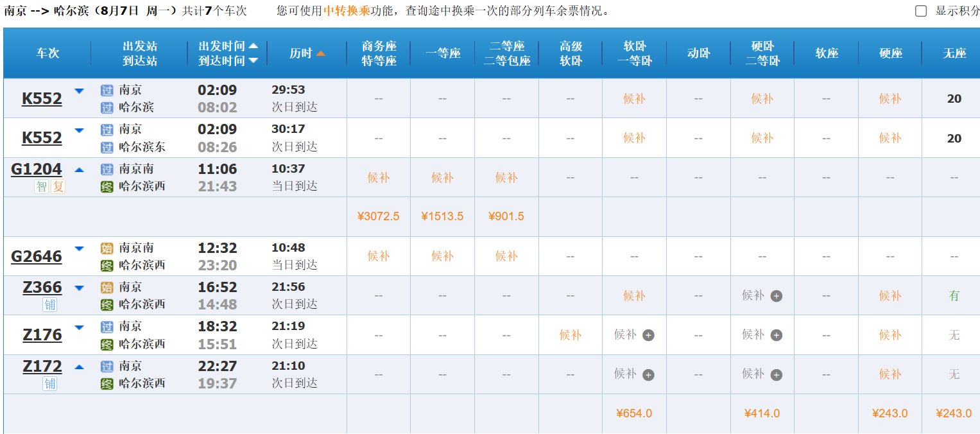Expand the detail dropdown for train K552
This screenshot has width=980, height=434.
79,90
